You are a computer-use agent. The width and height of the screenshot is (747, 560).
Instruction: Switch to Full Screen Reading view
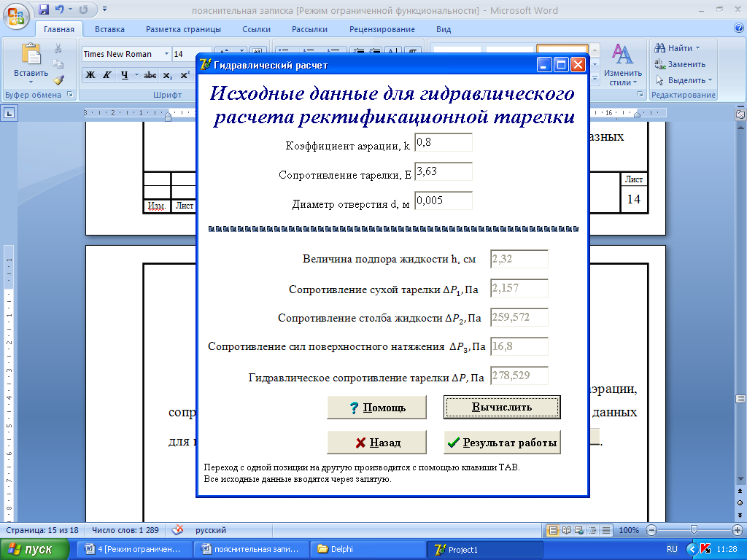566,530
